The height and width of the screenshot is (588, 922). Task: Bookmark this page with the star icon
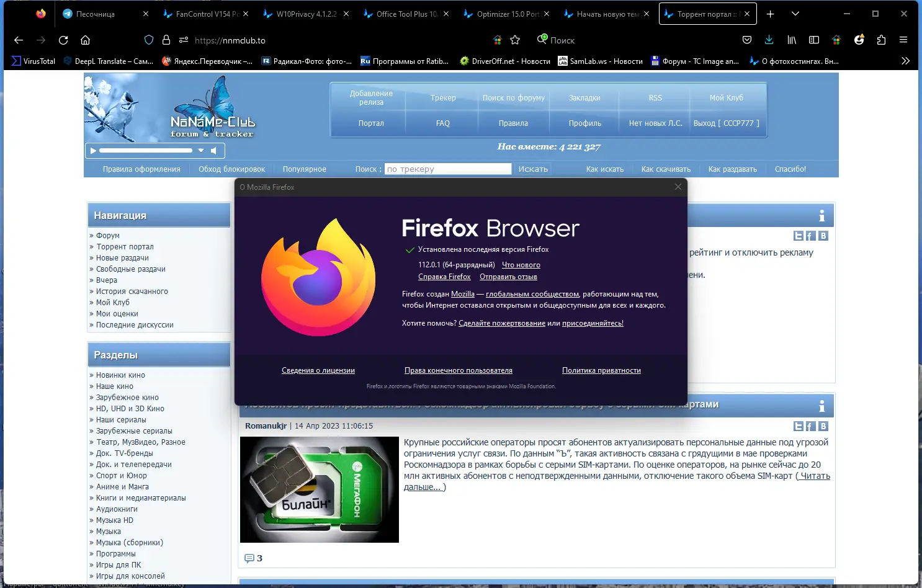[515, 40]
